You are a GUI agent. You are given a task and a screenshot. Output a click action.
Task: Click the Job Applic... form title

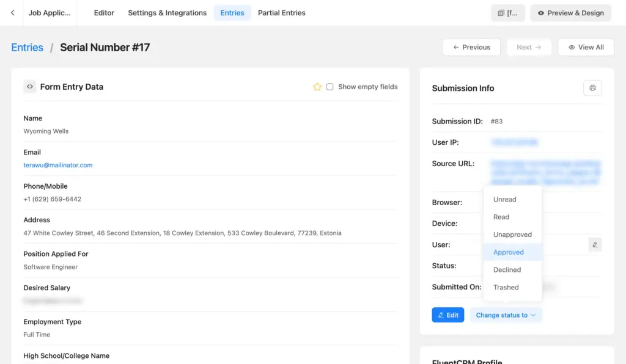click(50, 13)
